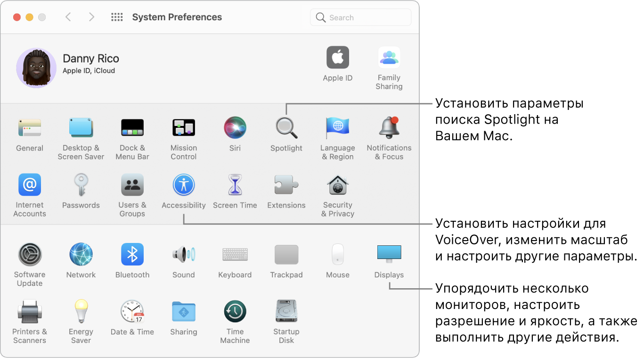Click the Danny Rico account name
This screenshot has height=359, width=644.
coord(91,58)
